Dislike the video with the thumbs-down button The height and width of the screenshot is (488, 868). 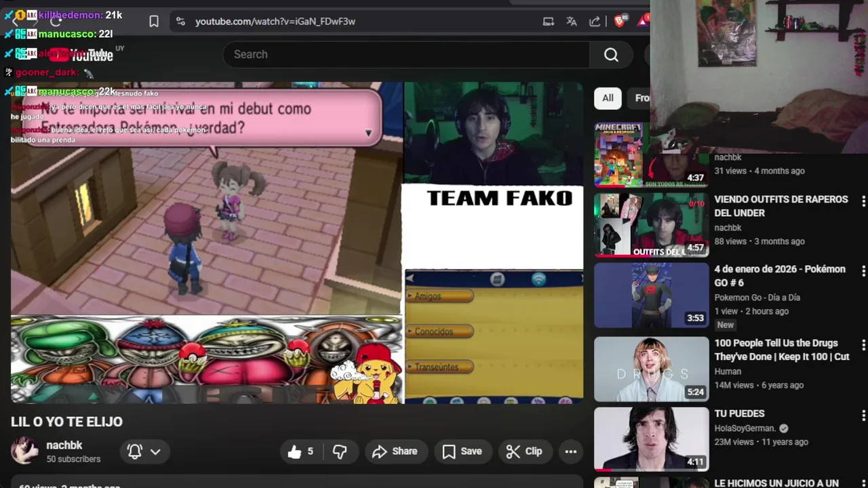(340, 451)
